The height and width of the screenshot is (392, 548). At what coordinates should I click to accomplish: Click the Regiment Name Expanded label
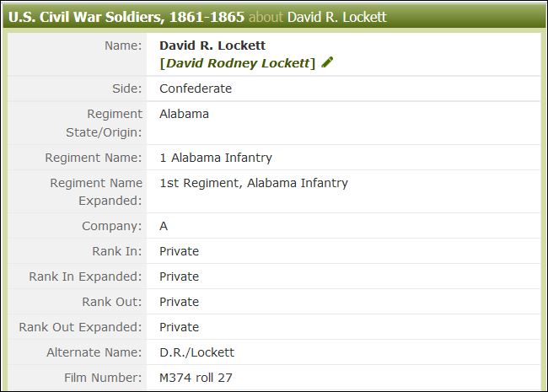(96, 191)
